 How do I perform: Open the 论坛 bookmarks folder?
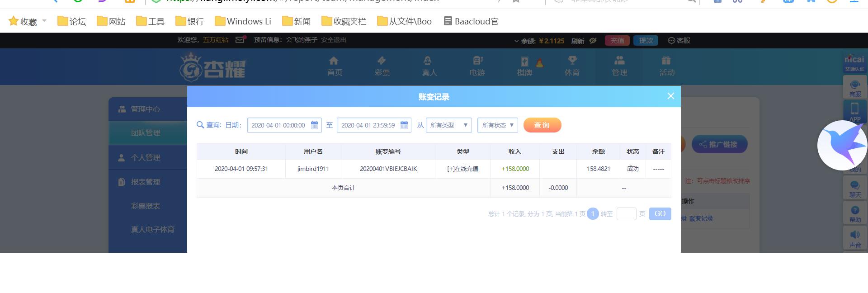[71, 21]
